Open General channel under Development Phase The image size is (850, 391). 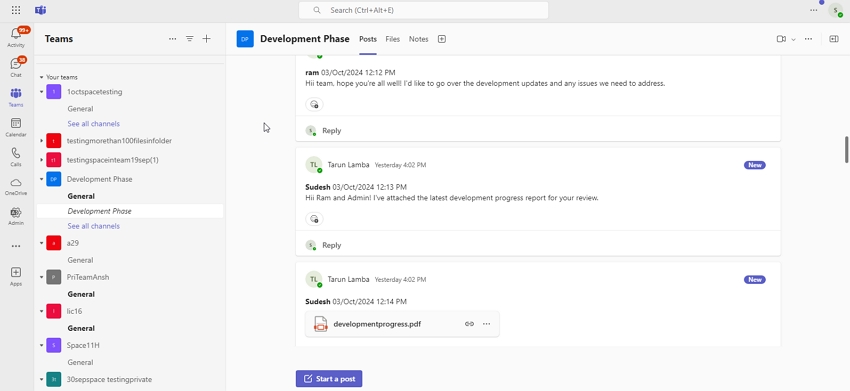(x=81, y=196)
